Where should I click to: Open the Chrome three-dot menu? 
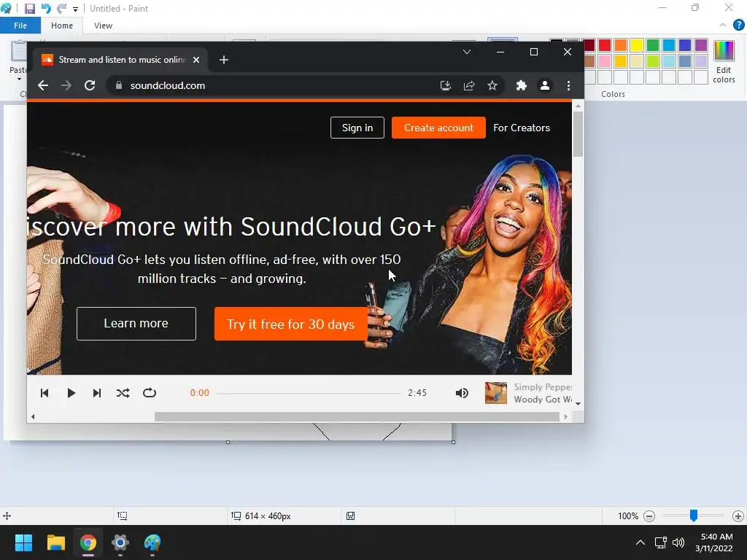pyautogui.click(x=568, y=86)
